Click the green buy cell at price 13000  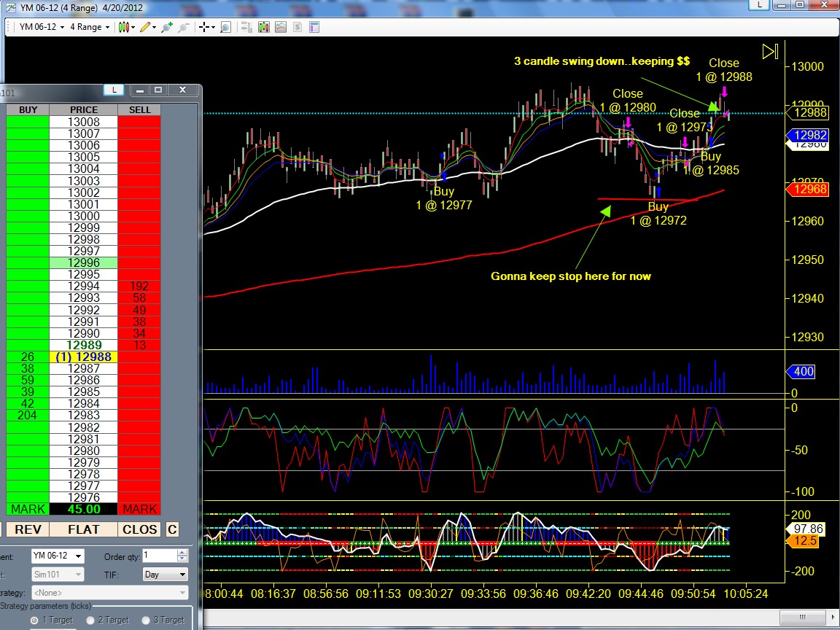click(28, 216)
